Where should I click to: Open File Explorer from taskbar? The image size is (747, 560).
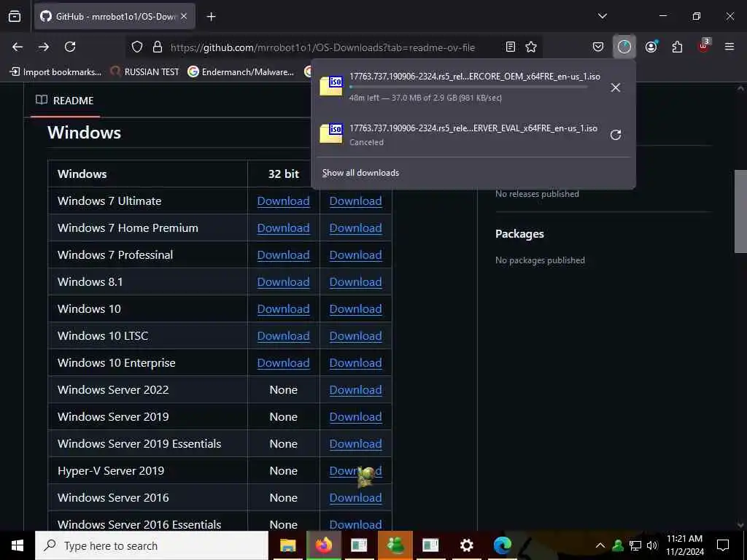287,545
